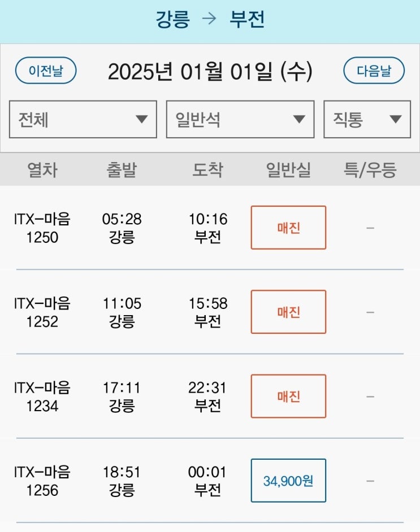The image size is (420, 532).
Task: Click the 34,900원 fare for train 1256
Action: (288, 481)
